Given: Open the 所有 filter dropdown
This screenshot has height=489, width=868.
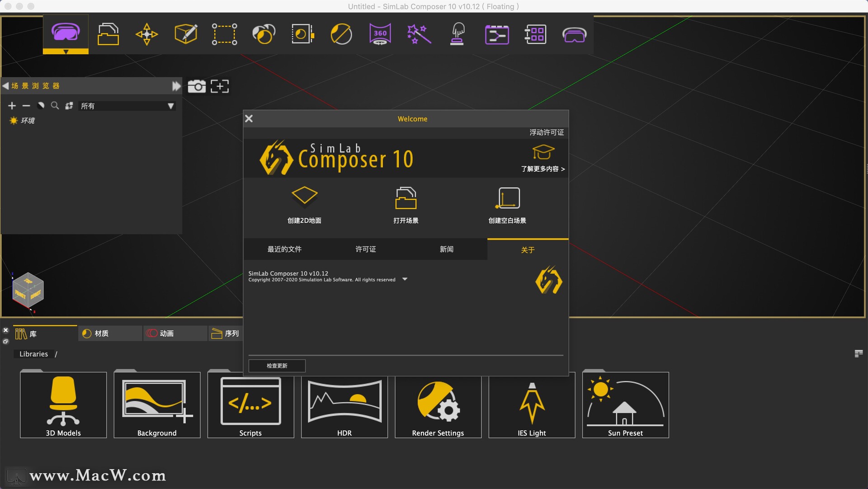Looking at the screenshot, I should tap(127, 106).
